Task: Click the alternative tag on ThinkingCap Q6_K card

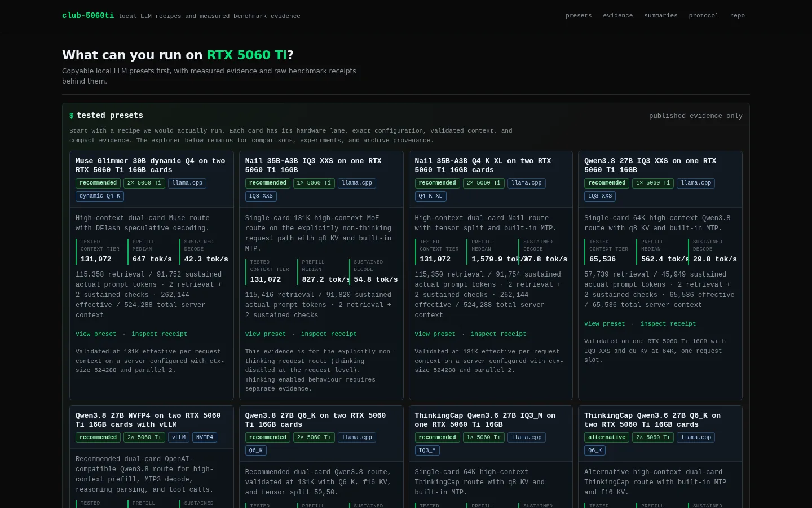Action: point(607,437)
